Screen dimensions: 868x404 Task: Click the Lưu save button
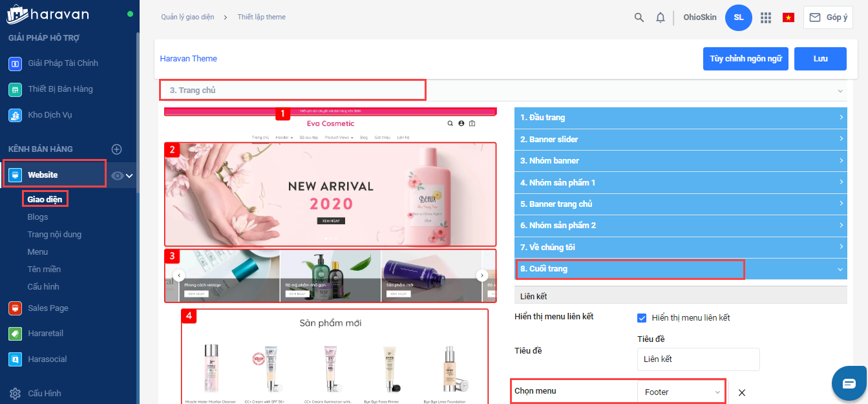820,58
